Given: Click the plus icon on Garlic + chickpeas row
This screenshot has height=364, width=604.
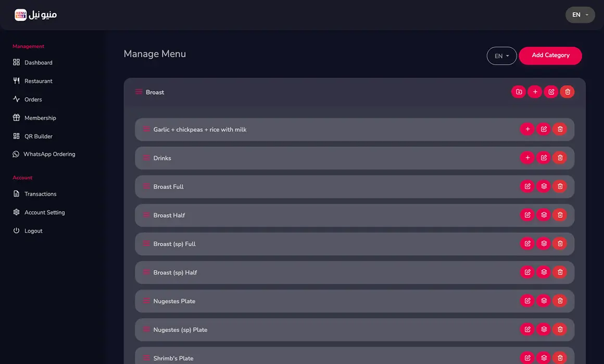Looking at the screenshot, I should tap(527, 129).
